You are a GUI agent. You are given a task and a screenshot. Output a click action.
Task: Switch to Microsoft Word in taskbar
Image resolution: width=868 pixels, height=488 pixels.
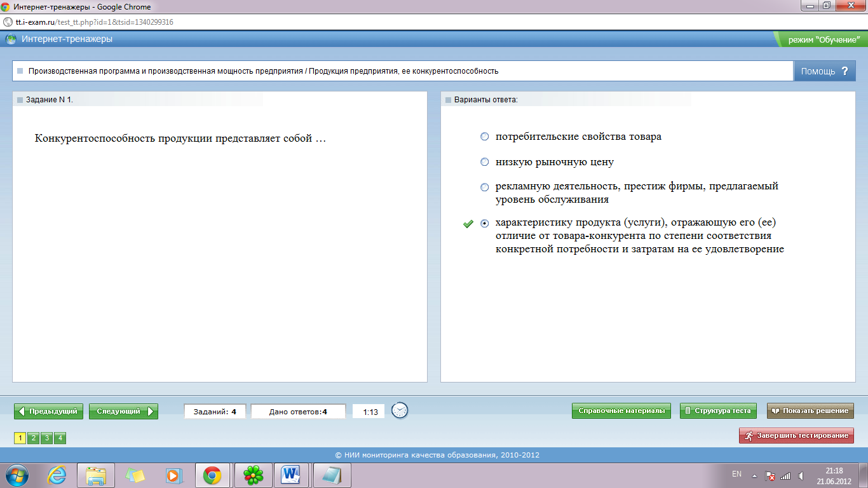click(292, 475)
